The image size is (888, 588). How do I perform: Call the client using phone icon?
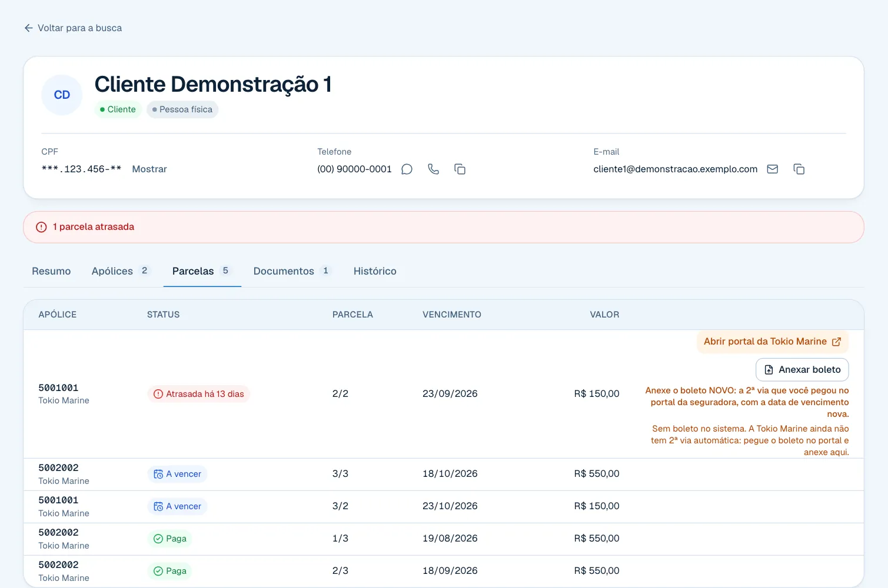tap(434, 169)
